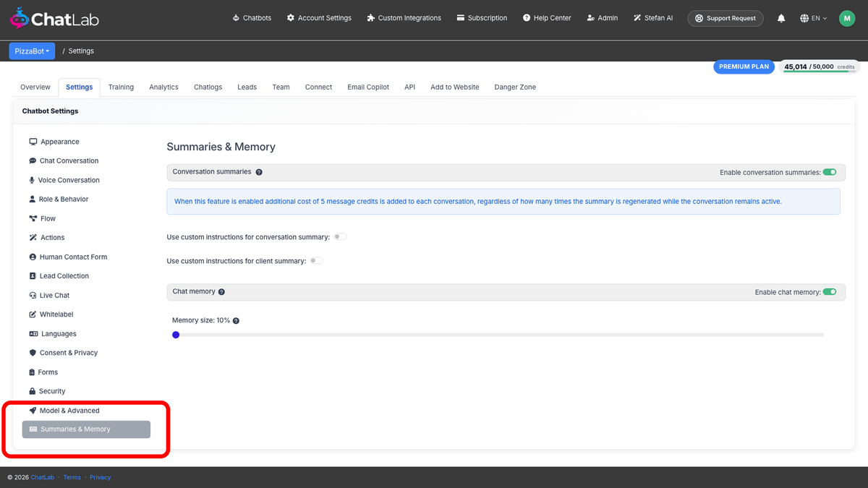Turn off the Enable chat memory switch

click(830, 292)
